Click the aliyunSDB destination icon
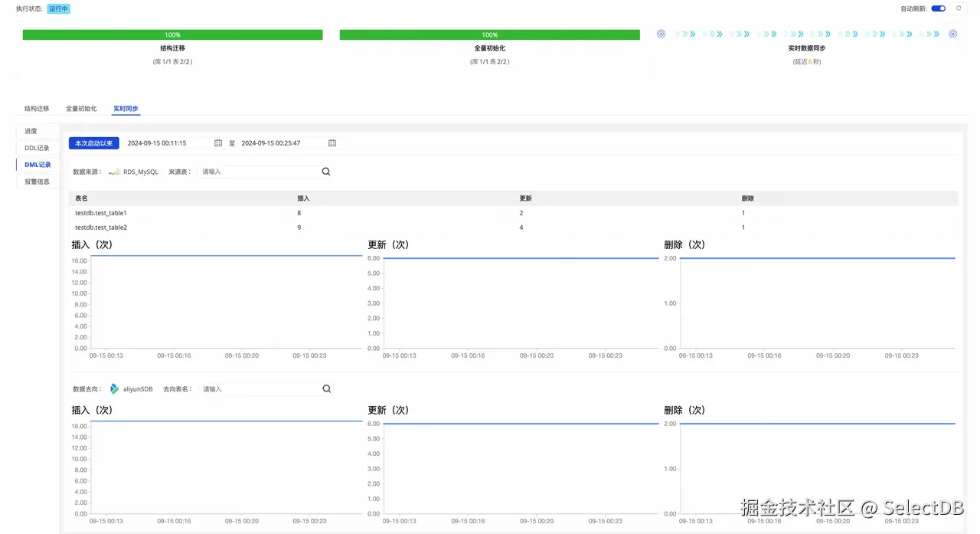Viewport: 980px width, 534px height. pyautogui.click(x=114, y=389)
